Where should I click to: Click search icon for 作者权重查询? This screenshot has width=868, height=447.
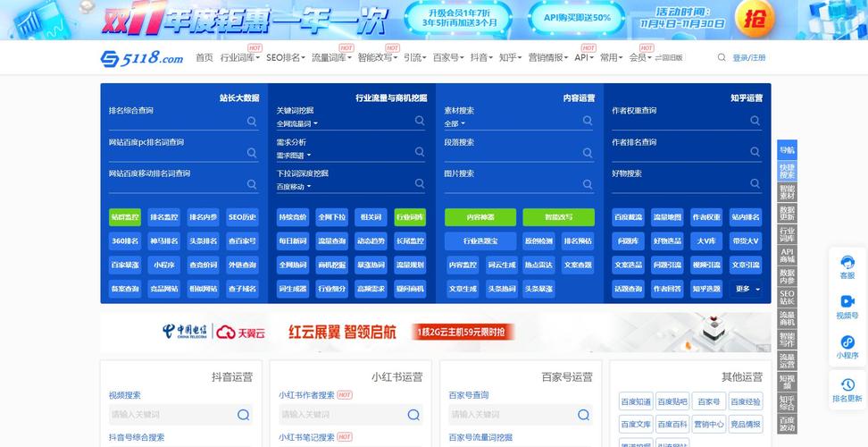pyautogui.click(x=755, y=120)
